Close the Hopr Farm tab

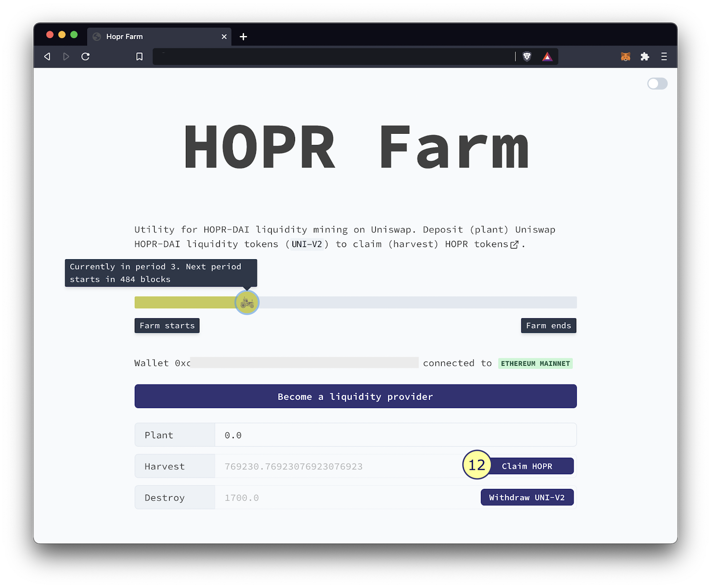pyautogui.click(x=224, y=36)
